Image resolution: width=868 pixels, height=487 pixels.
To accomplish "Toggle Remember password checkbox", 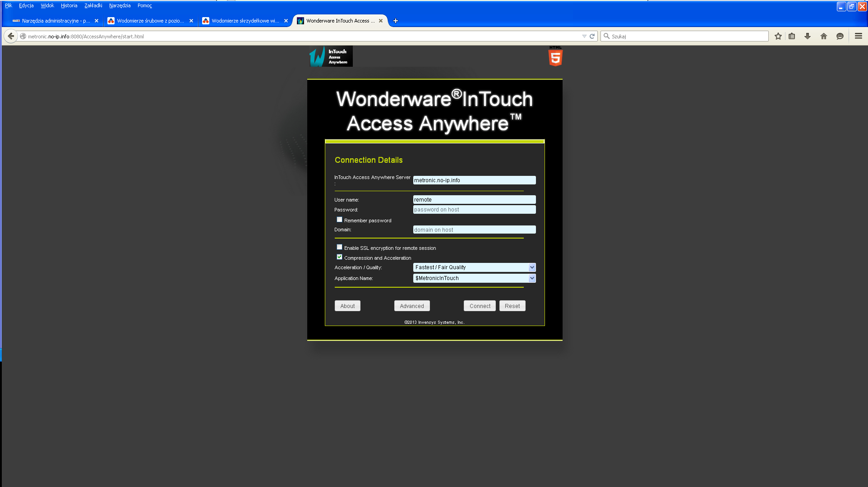I will [340, 219].
